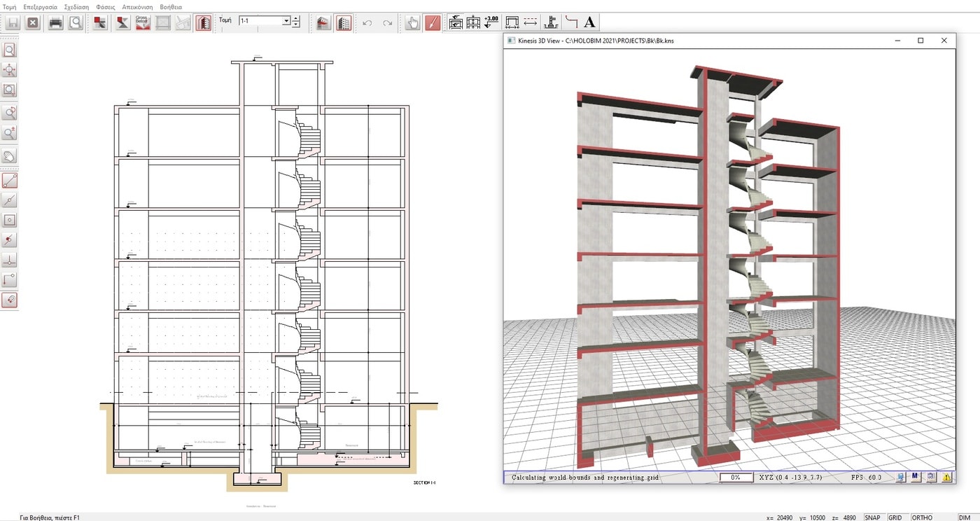Screen dimensions: 980x521
Task: Maximize the Kinesis 3D View window
Action: click(x=920, y=41)
